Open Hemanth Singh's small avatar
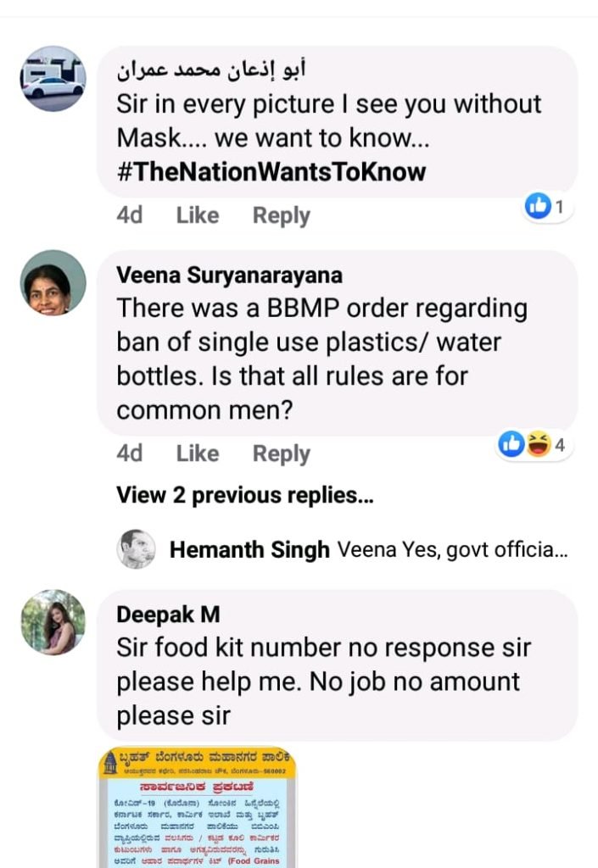598x868 pixels. 136,549
